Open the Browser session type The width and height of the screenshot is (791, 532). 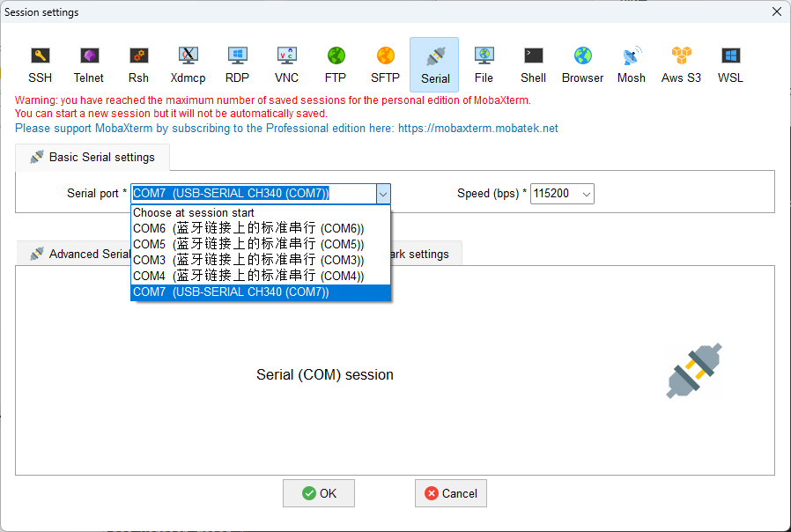pos(582,64)
